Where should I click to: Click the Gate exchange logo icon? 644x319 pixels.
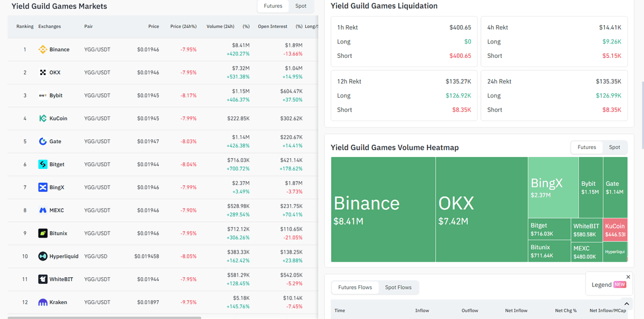tap(43, 142)
